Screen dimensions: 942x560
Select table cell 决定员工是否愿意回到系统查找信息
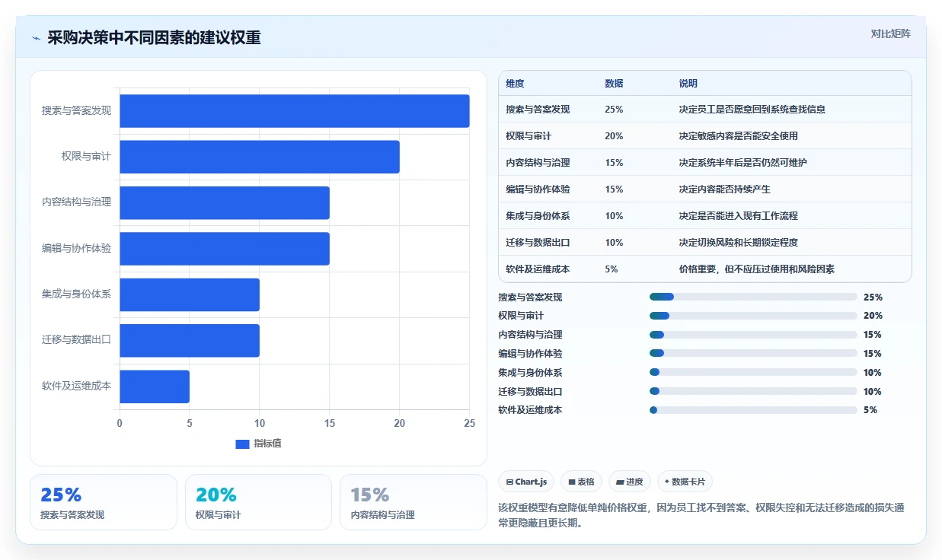click(x=752, y=110)
